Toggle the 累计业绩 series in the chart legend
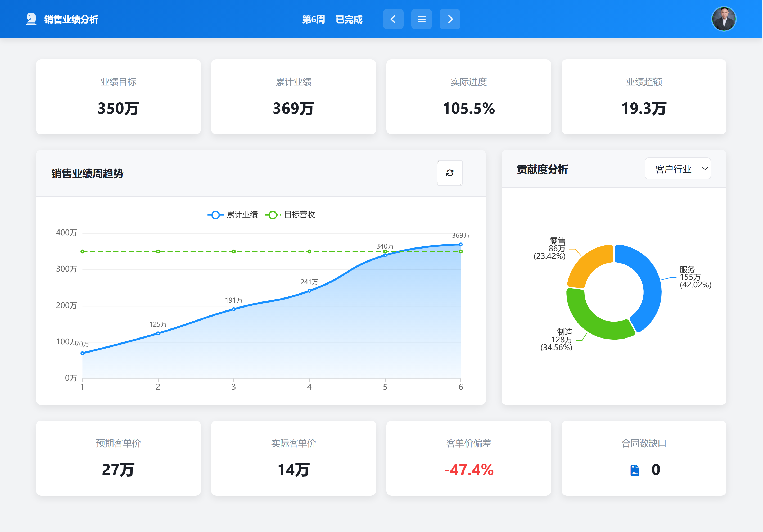 (x=242, y=215)
